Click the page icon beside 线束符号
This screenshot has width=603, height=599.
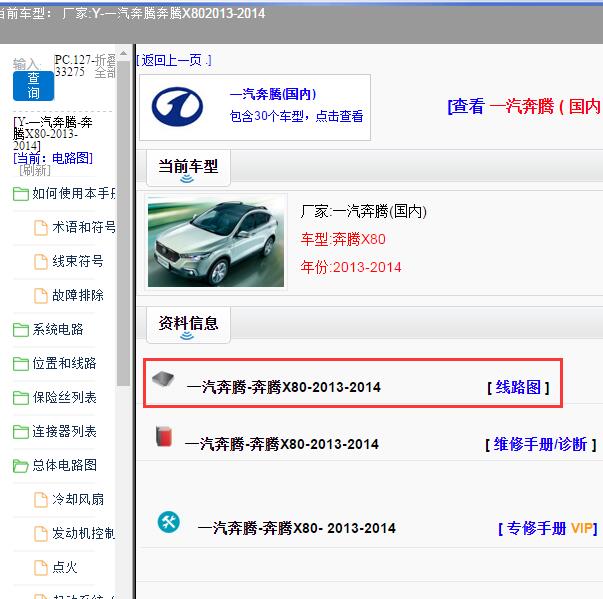[x=41, y=262]
